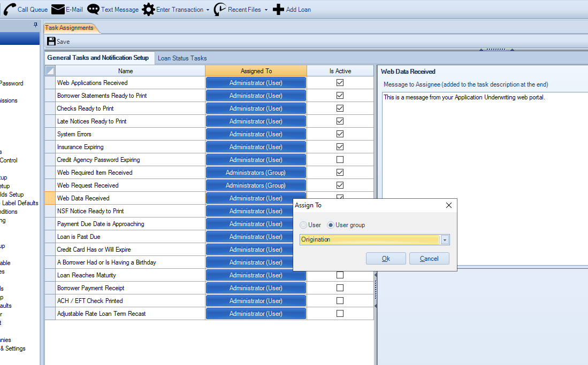The height and width of the screenshot is (365, 588).
Task: Toggle Is Active for Insurance Expiring
Action: pos(340,147)
